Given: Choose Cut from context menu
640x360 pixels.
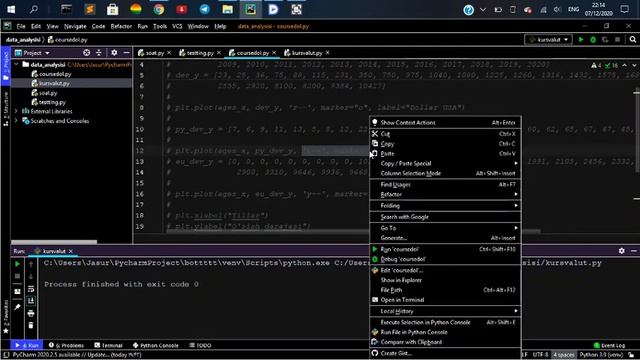Looking at the screenshot, I should pos(445,134).
